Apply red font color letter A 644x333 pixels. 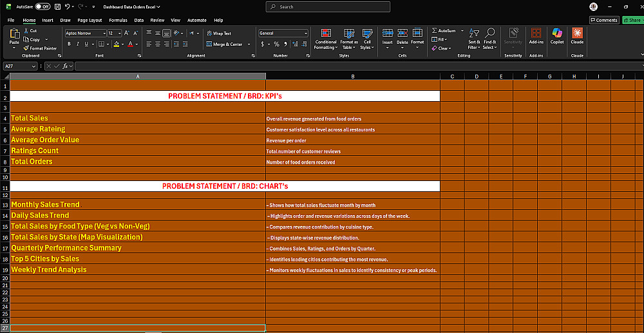click(130, 44)
